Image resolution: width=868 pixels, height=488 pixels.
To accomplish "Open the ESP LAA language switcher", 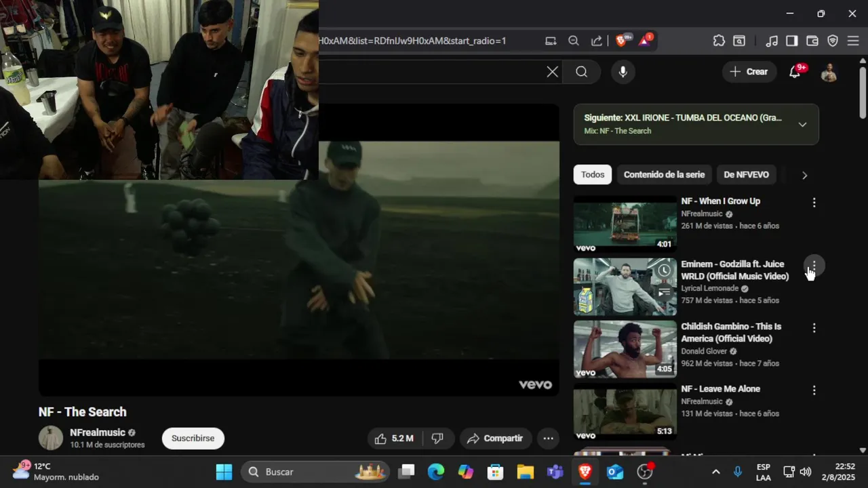I will 764,472.
